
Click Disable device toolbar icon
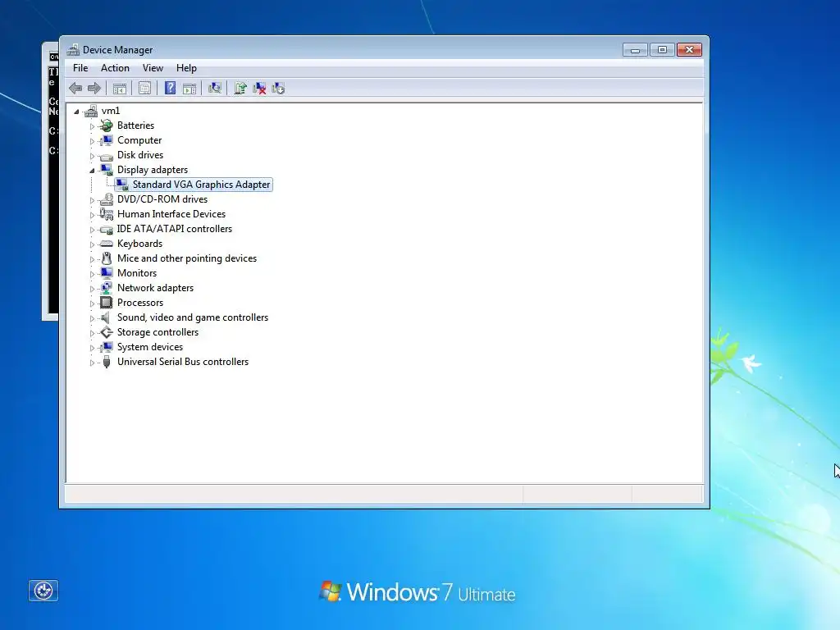click(x=279, y=89)
